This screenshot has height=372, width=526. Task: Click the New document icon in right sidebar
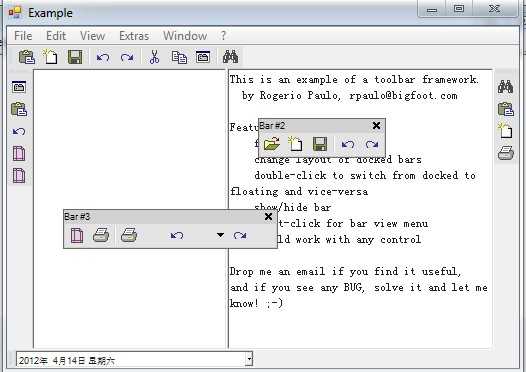coord(505,130)
